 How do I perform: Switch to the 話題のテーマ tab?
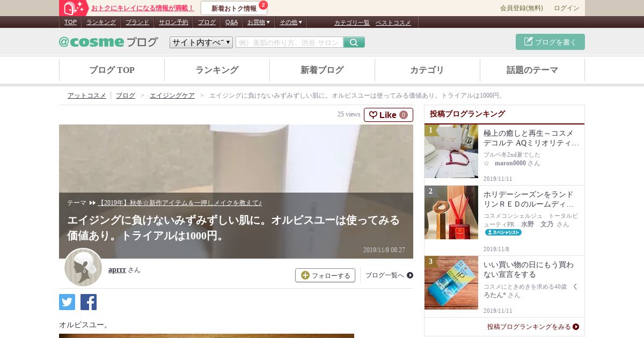[532, 70]
